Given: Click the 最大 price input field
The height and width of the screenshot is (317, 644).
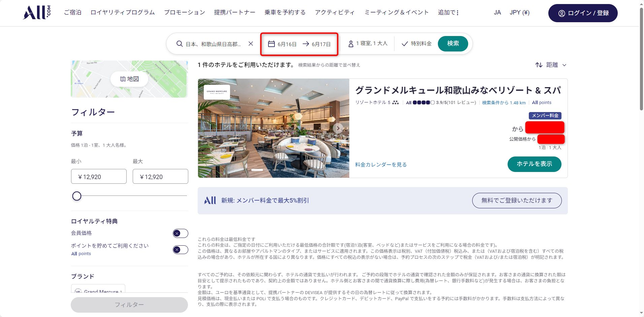Looking at the screenshot, I should [x=160, y=176].
